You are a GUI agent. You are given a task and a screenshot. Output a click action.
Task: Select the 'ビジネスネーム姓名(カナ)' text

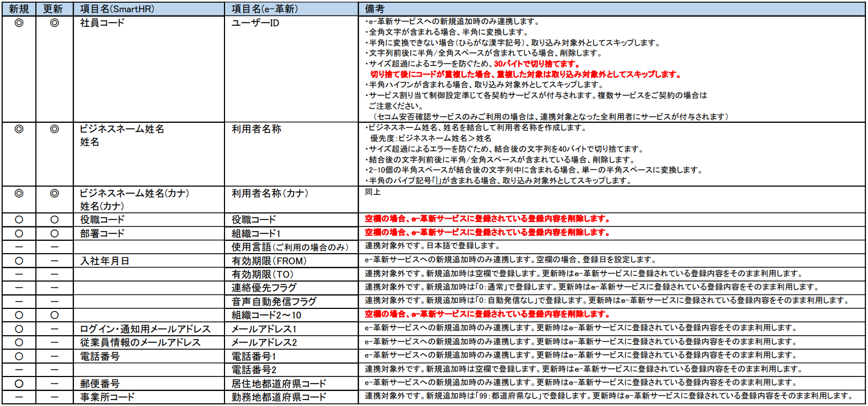coord(134,193)
